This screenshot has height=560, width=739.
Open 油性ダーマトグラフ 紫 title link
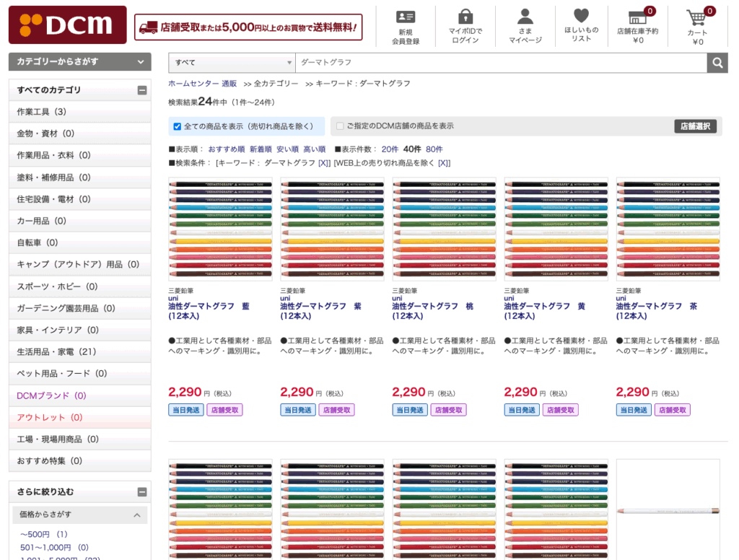[321, 311]
